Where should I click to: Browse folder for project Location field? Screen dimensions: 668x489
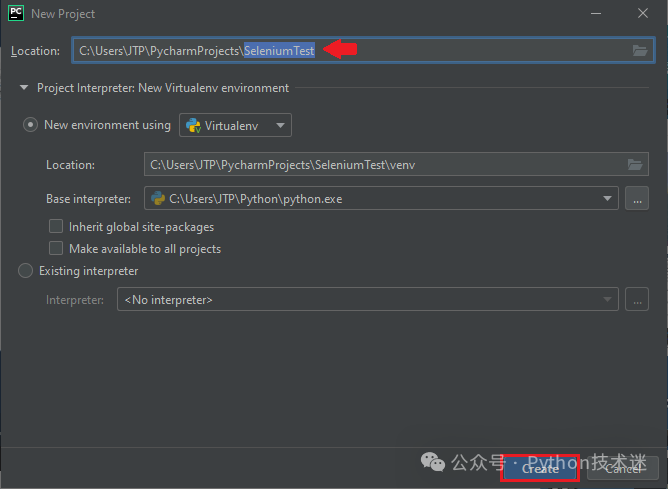coord(639,51)
